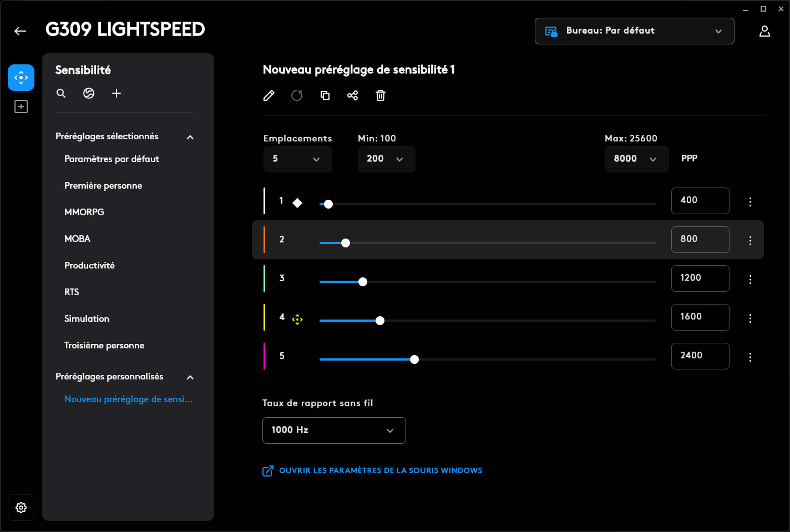Duplicate the preset with the copy icon
This screenshot has width=790, height=532.
[325, 95]
